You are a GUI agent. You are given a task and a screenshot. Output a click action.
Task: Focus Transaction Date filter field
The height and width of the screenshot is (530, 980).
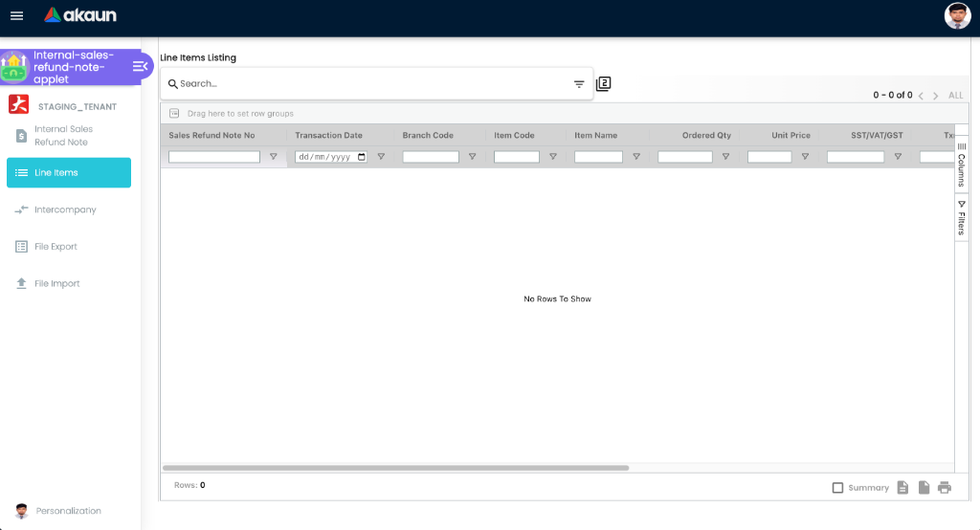click(331, 157)
